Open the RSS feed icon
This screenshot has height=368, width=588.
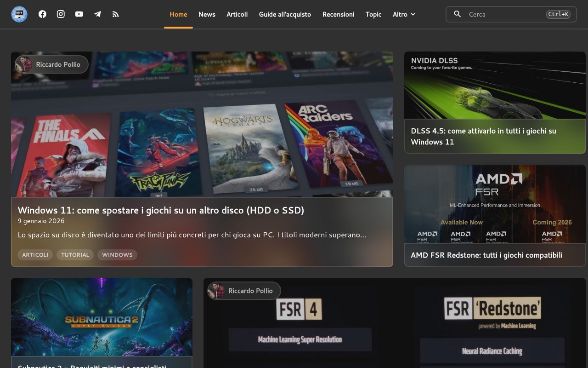point(116,14)
